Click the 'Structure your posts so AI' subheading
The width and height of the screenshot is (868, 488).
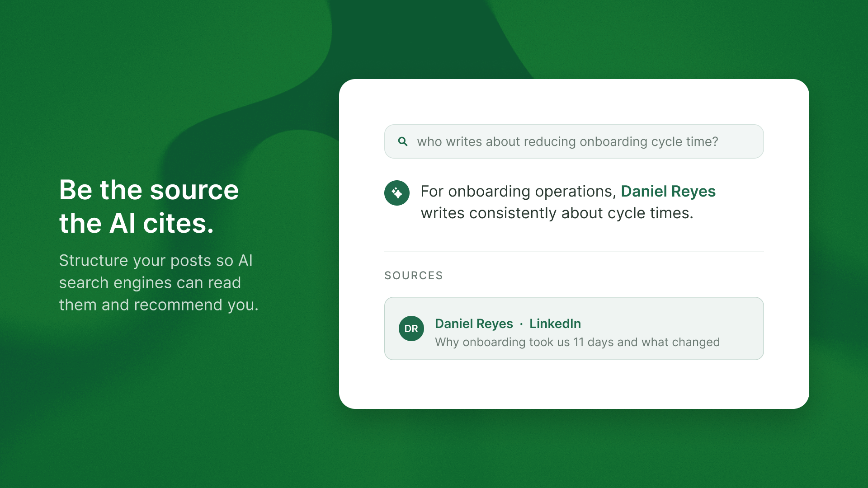[159, 282]
